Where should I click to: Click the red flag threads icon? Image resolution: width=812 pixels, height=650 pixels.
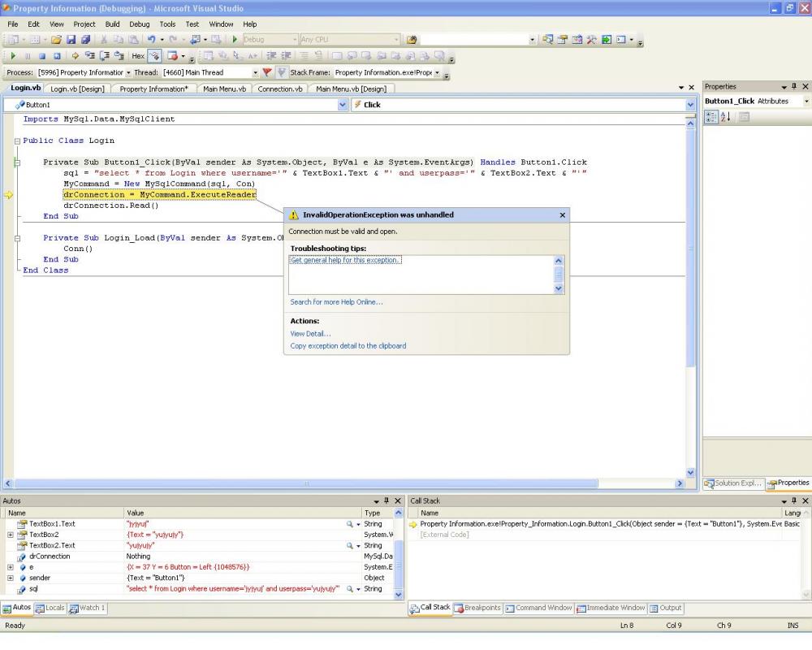click(x=267, y=72)
